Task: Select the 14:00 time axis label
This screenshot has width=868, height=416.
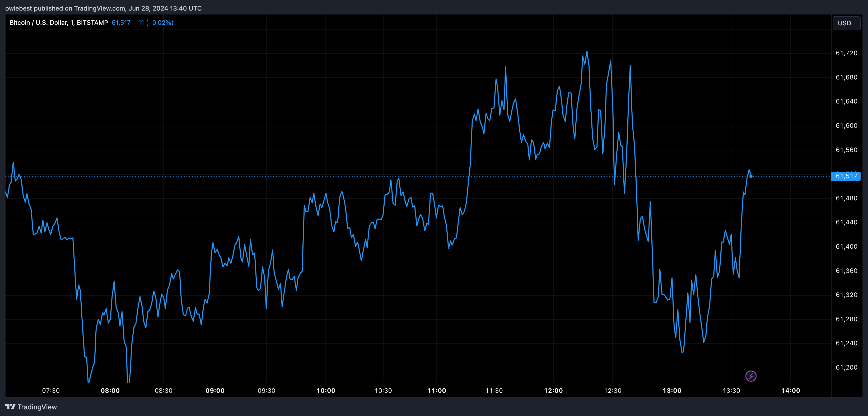Action: [x=791, y=390]
